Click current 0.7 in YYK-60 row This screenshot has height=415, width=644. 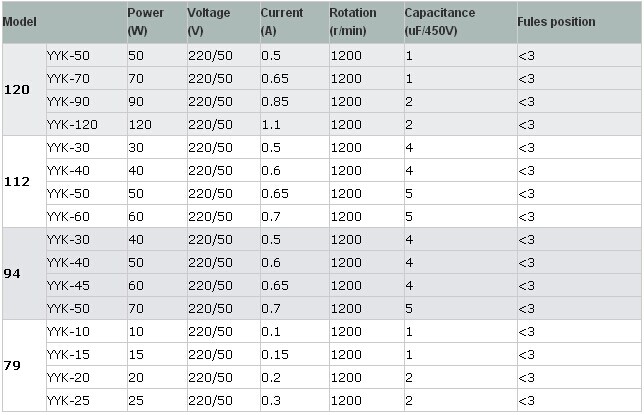click(271, 217)
